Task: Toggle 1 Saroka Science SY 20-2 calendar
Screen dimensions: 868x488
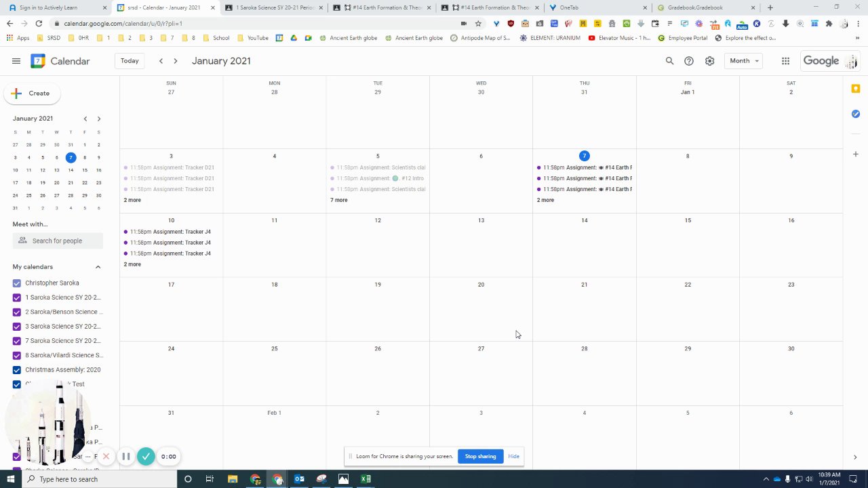Action: pyautogui.click(x=17, y=298)
